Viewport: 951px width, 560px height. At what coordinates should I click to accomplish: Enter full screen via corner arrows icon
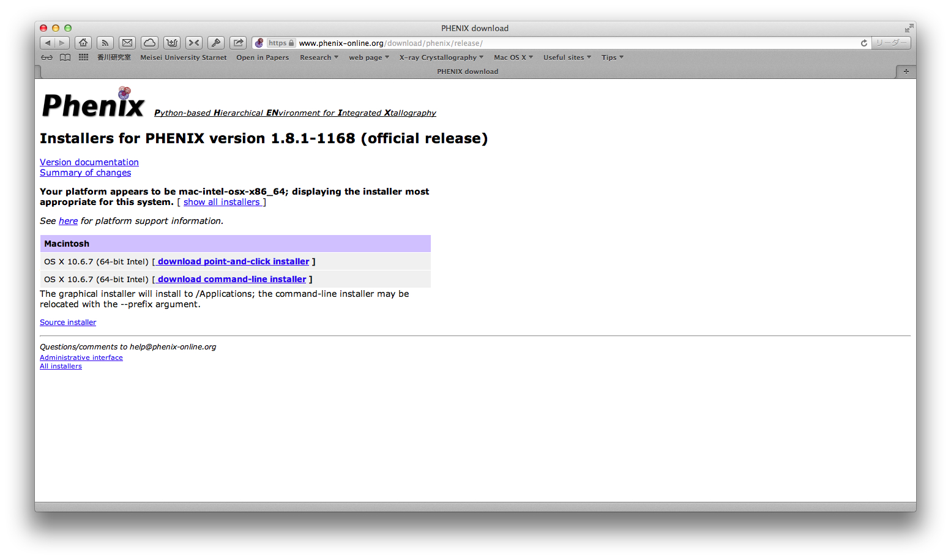[x=909, y=28]
